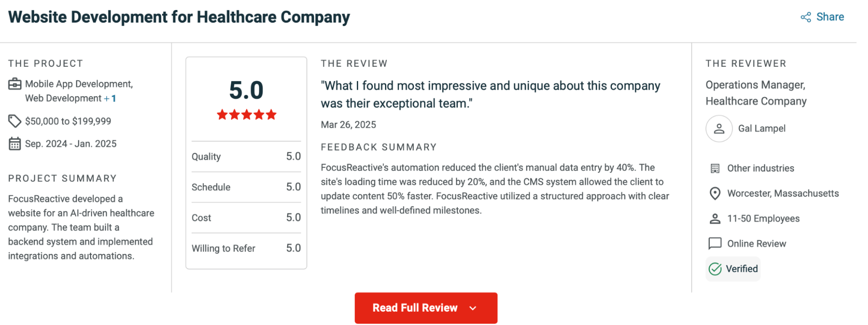
Task: Click the building industry icon
Action: tap(715, 169)
